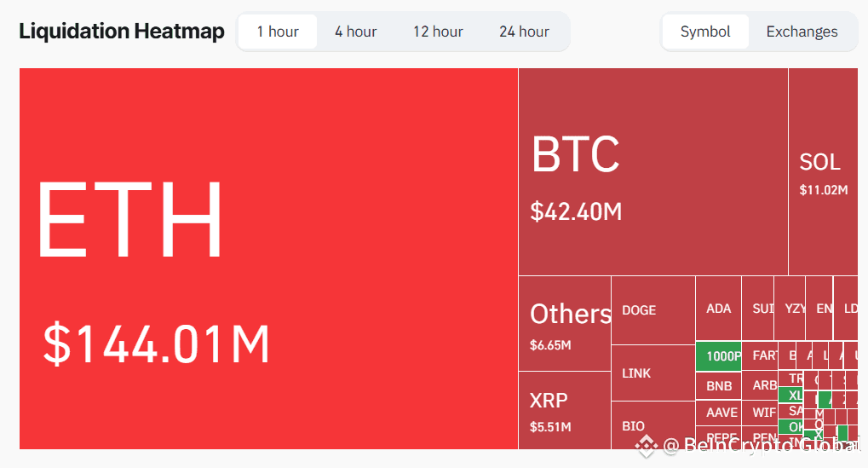868x468 pixels.
Task: Select the DOGE heatmap tile
Action: 653,310
